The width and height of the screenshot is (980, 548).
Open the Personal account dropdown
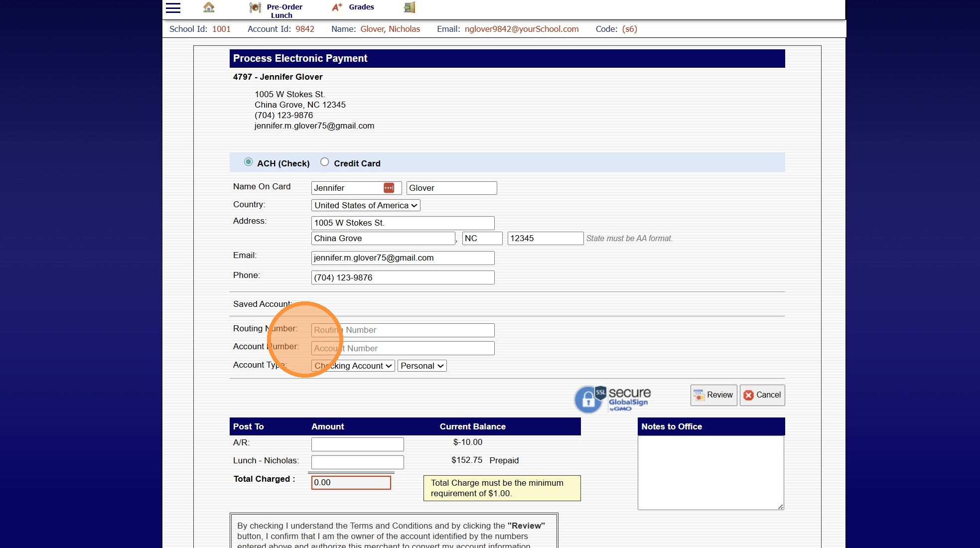pos(421,366)
